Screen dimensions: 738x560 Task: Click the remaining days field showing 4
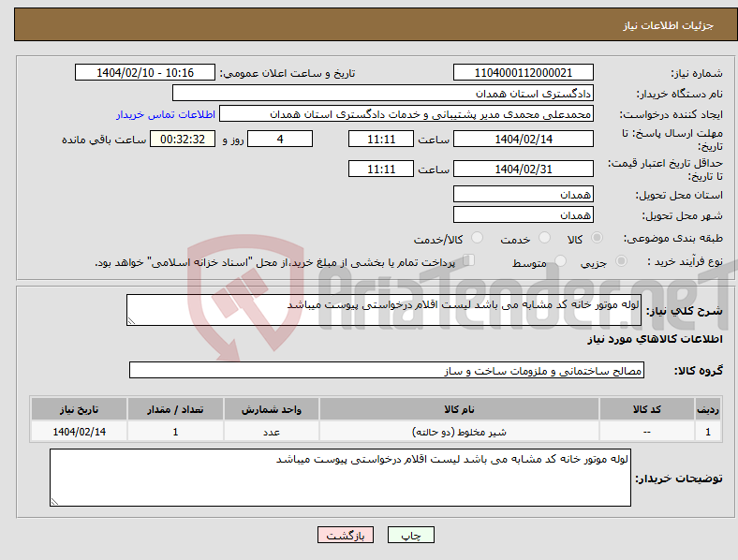280,140
